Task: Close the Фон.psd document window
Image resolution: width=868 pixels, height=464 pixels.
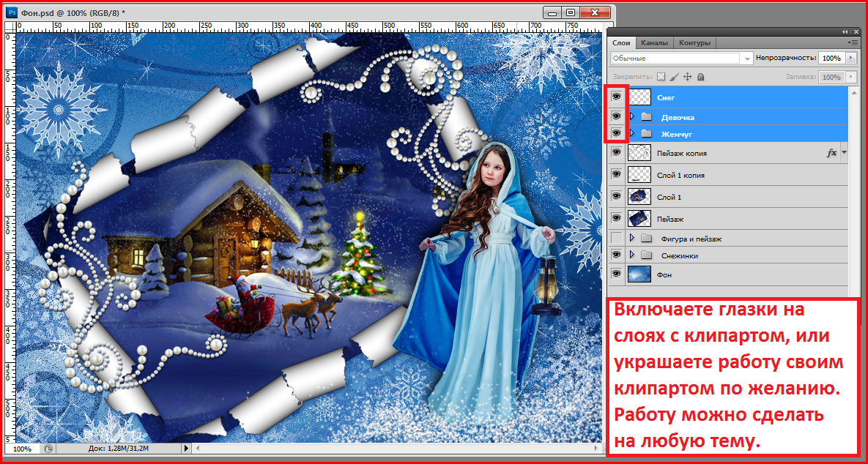Action: [595, 12]
